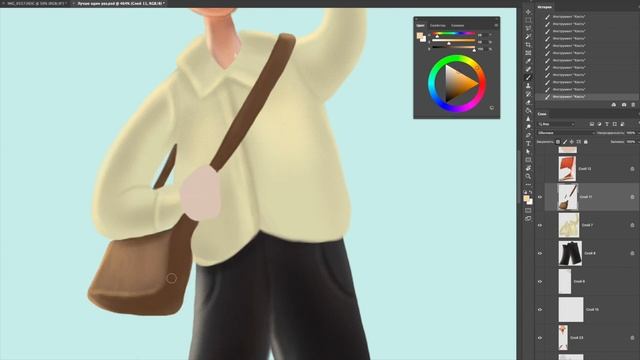Switch to the Цвет tab
The image size is (640, 360).
[x=420, y=25]
